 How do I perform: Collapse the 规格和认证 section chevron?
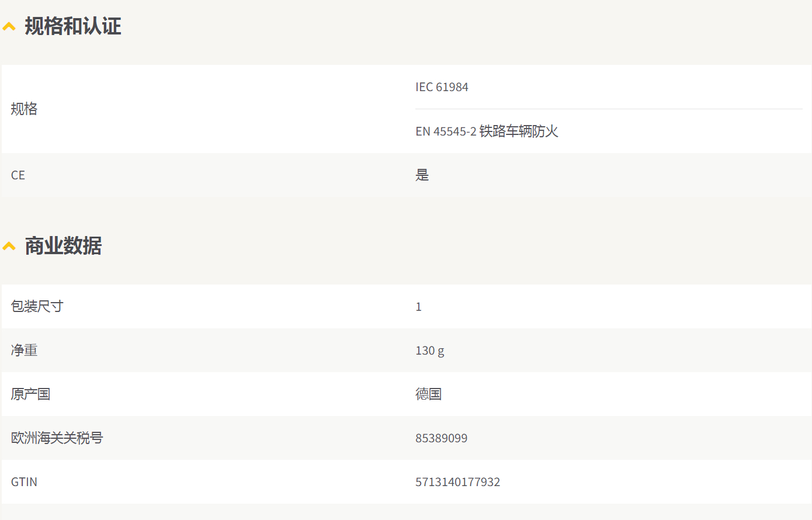[9, 26]
